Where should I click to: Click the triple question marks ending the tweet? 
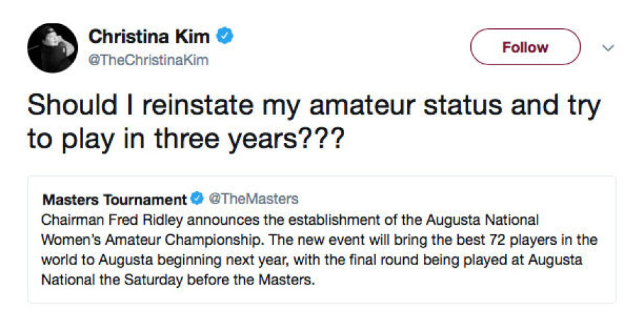point(326,140)
